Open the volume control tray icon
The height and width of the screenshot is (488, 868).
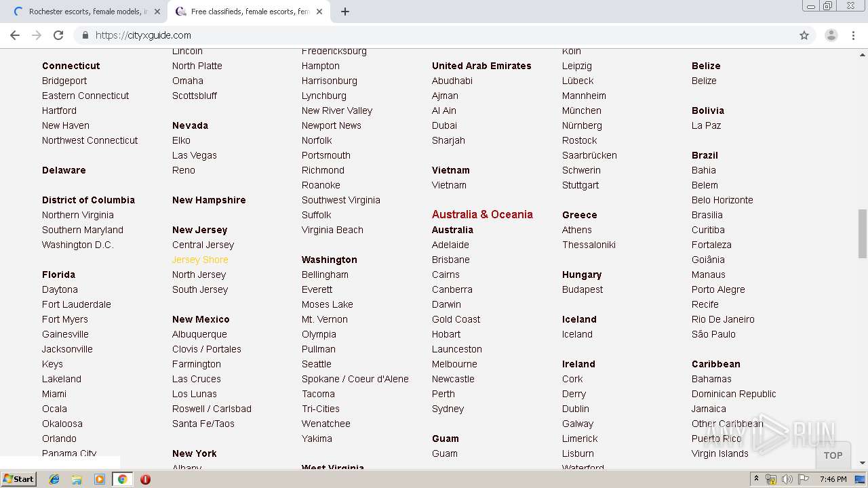tap(787, 479)
